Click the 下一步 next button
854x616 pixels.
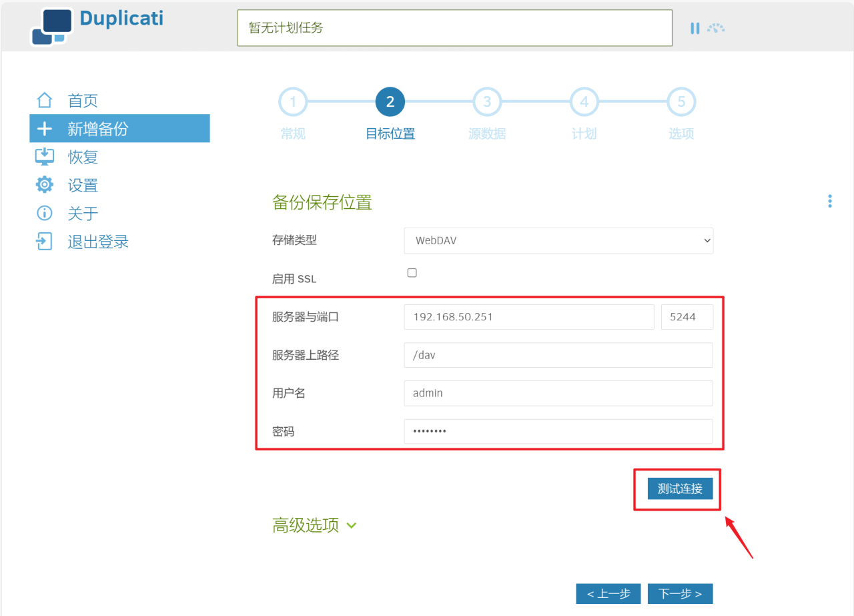(680, 593)
